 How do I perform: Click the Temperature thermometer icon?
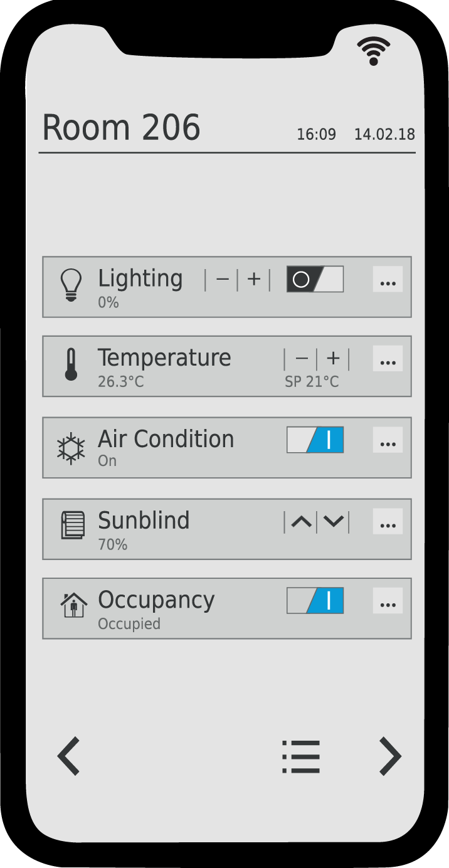(71, 365)
